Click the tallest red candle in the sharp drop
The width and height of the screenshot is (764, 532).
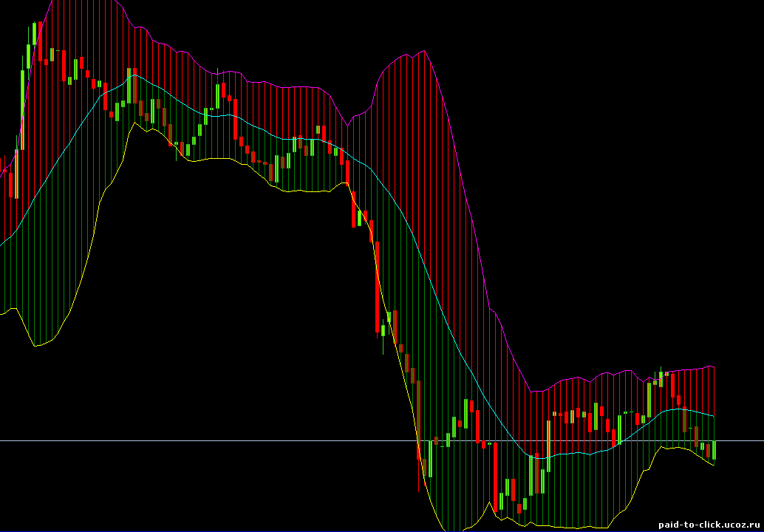377,287
